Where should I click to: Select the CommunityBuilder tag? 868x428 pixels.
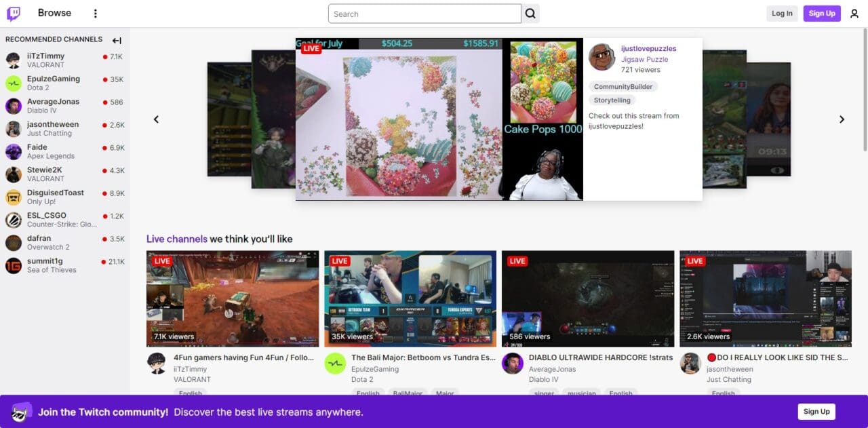click(623, 87)
